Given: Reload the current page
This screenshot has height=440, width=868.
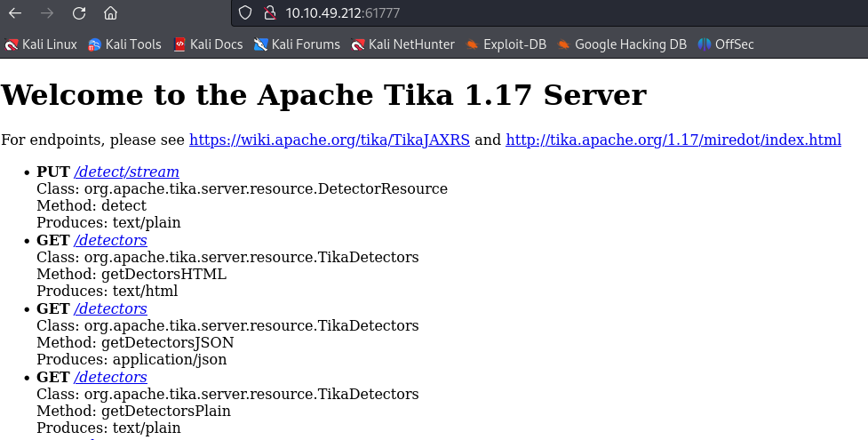Looking at the screenshot, I should [x=79, y=12].
